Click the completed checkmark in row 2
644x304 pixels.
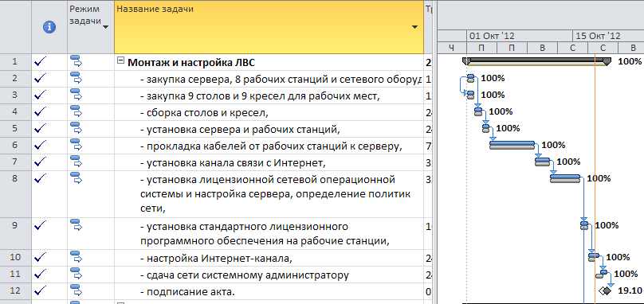click(x=41, y=78)
